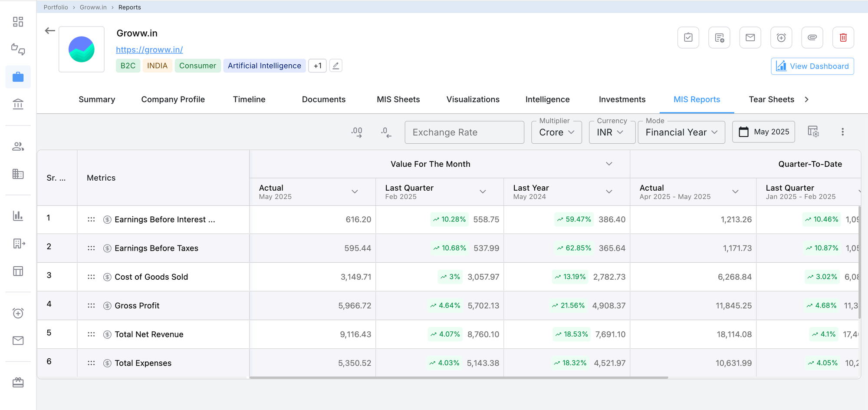Open the thumbs feedback icon in sidebar

coord(18,49)
